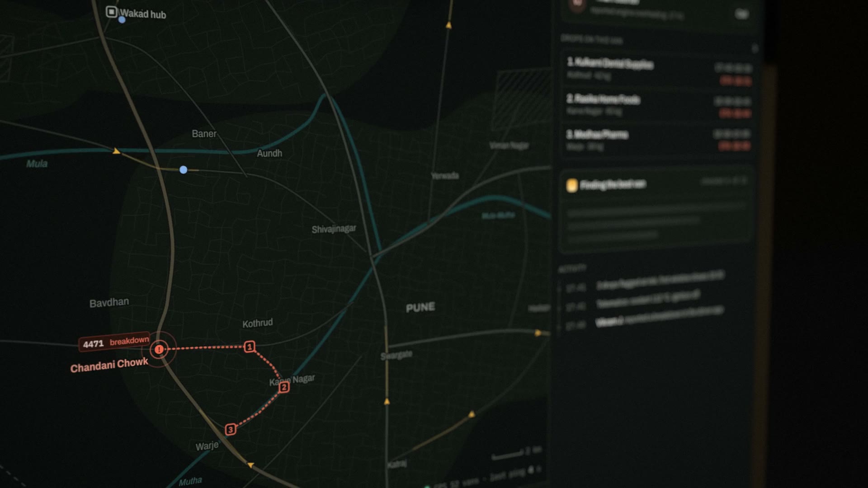Click the Aundh area label

(269, 153)
